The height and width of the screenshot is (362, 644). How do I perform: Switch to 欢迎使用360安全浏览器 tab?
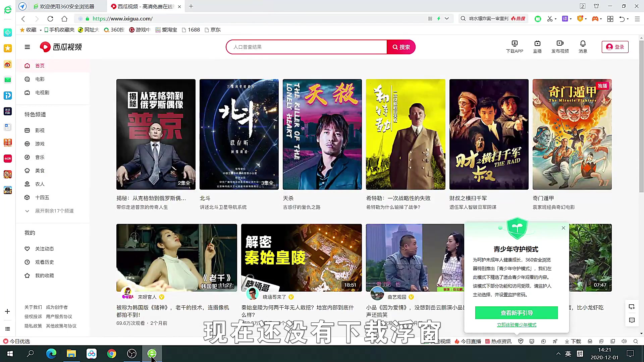click(x=67, y=6)
